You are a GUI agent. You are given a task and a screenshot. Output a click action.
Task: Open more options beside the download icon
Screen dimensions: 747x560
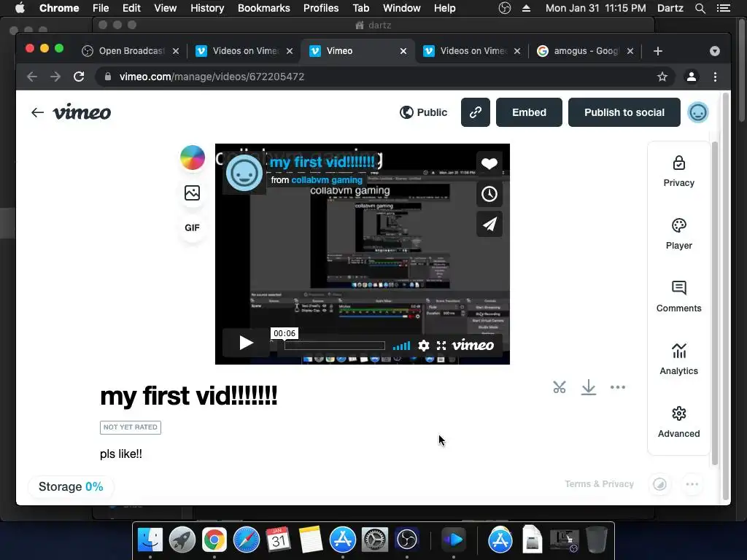[617, 387]
